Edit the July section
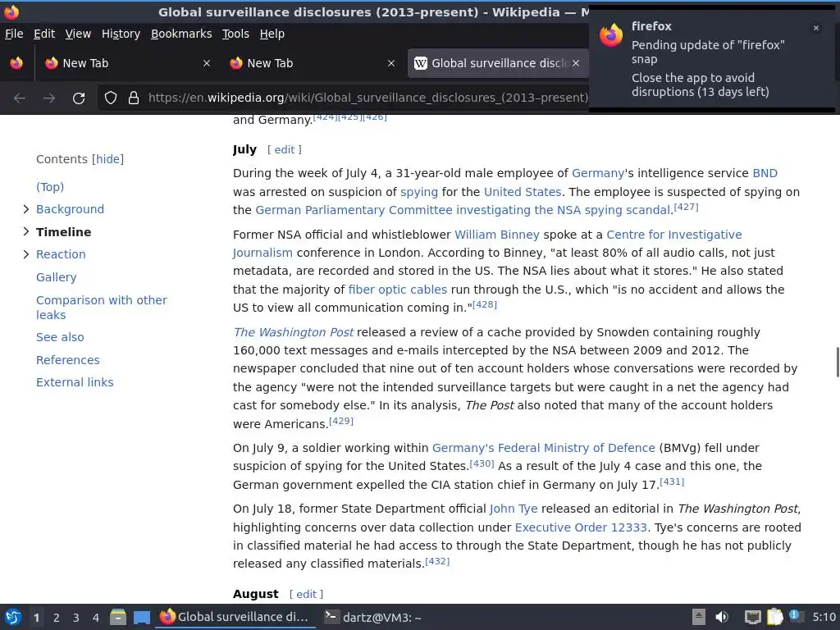840x630 pixels. pos(285,149)
